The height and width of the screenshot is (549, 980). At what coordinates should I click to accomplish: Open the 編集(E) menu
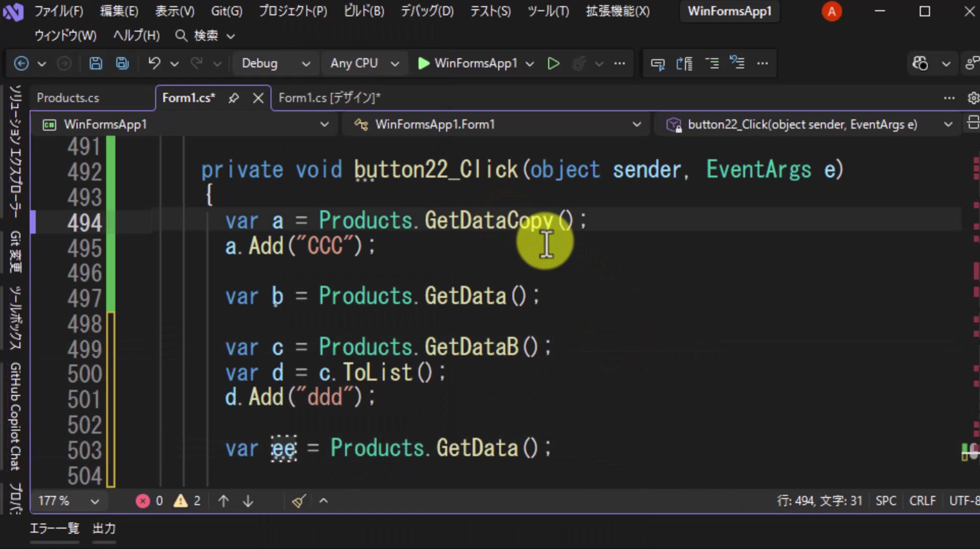[x=119, y=11]
